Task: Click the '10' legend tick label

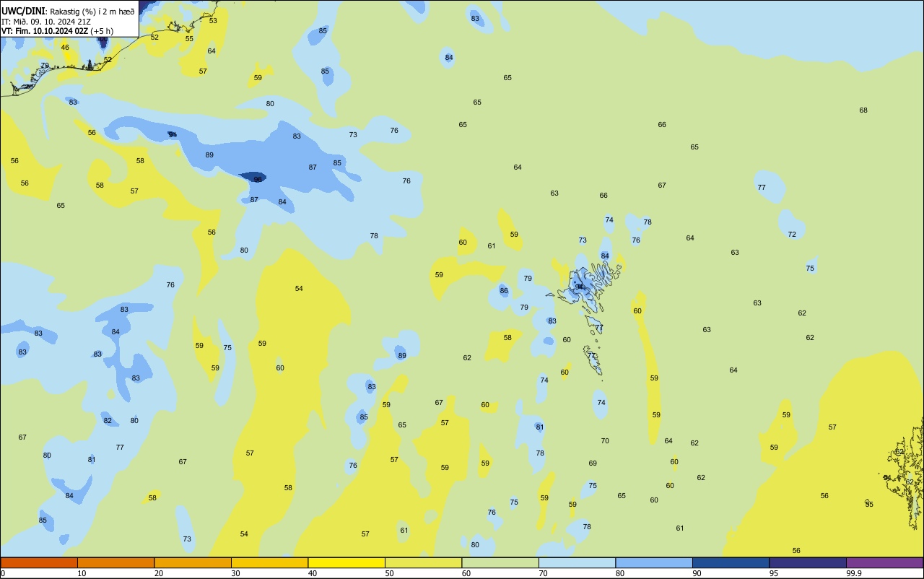Action: tap(82, 573)
